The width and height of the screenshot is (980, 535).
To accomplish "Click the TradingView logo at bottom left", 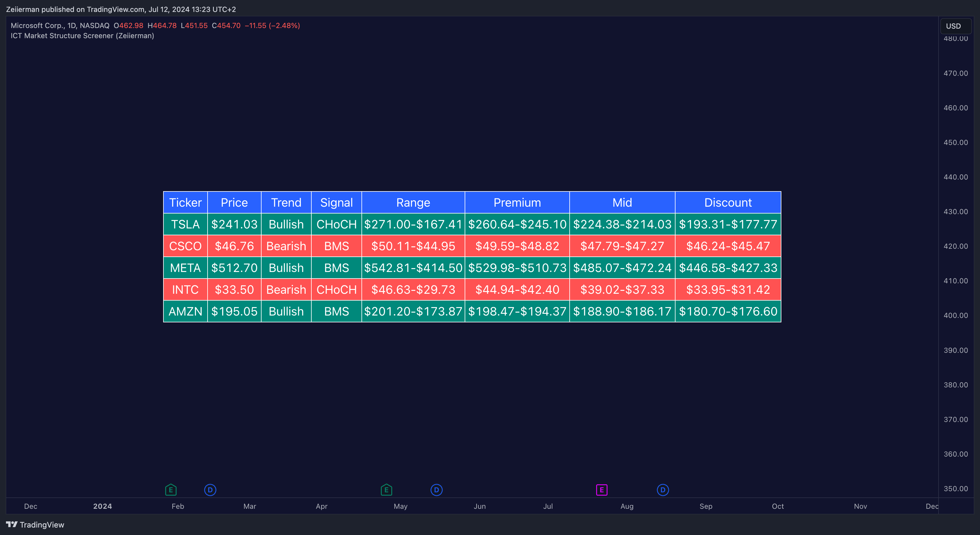I will click(12, 524).
